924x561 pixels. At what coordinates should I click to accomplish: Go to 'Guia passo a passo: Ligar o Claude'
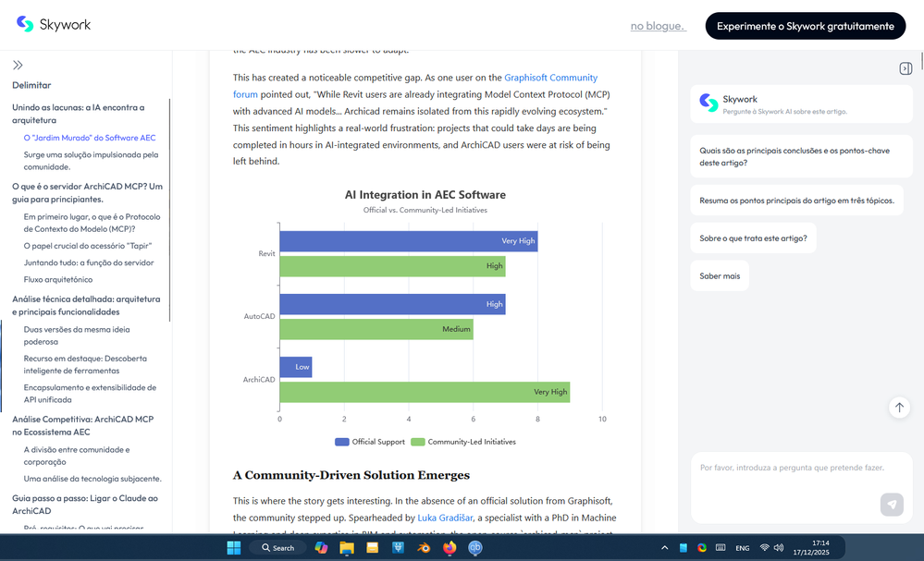point(85,505)
